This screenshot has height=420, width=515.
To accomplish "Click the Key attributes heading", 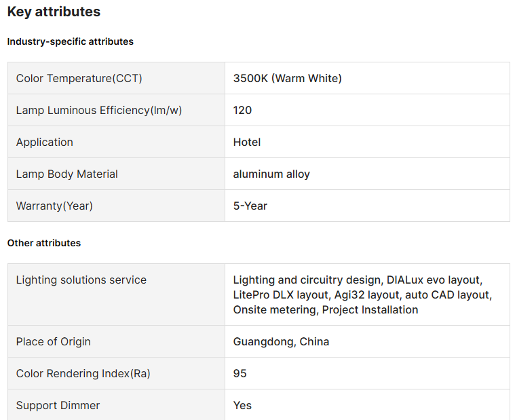I will tap(54, 12).
